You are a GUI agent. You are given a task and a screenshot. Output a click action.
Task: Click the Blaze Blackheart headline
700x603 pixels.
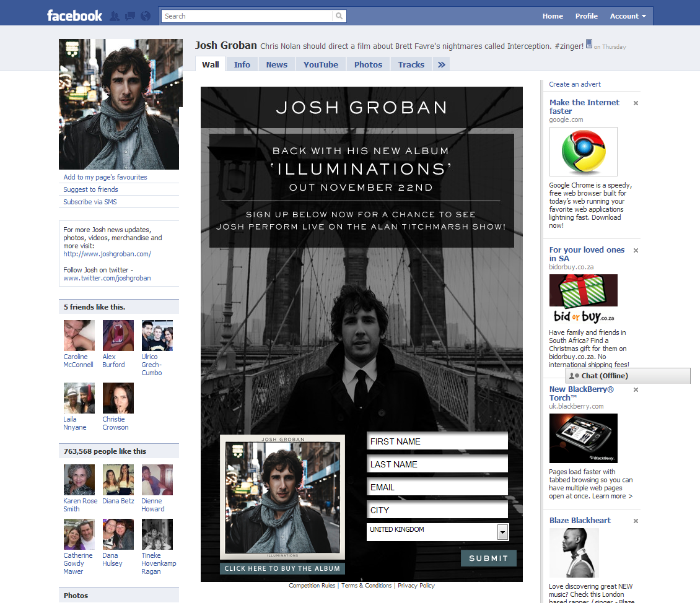(x=580, y=521)
